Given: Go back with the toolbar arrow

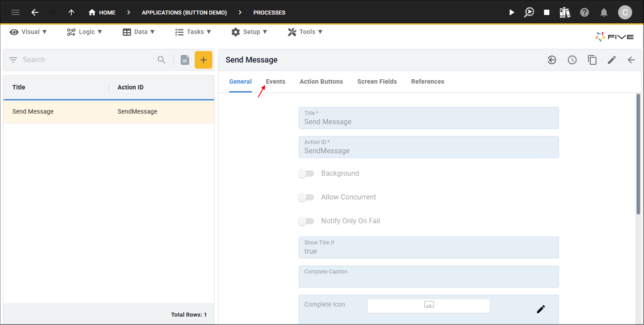Looking at the screenshot, I should (x=35, y=12).
